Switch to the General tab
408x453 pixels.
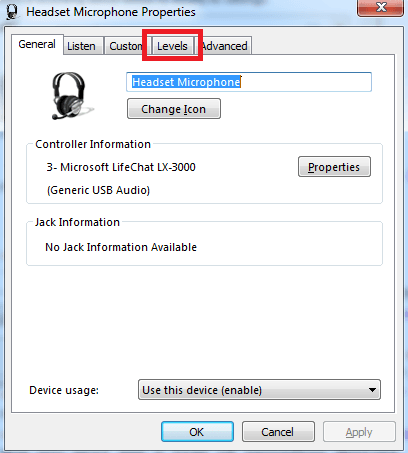[x=37, y=44]
